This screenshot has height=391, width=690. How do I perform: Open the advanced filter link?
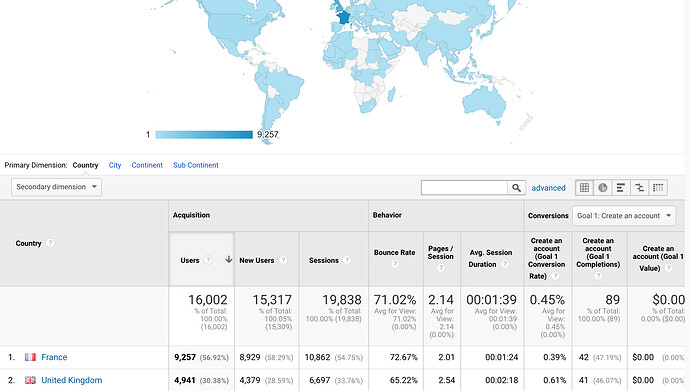point(548,188)
